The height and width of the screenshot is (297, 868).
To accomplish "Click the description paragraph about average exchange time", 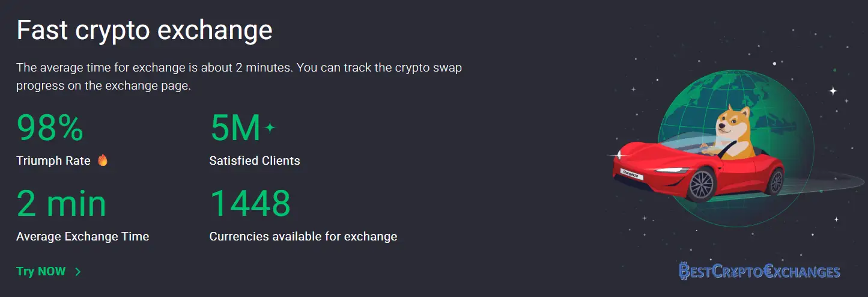I will [x=239, y=76].
